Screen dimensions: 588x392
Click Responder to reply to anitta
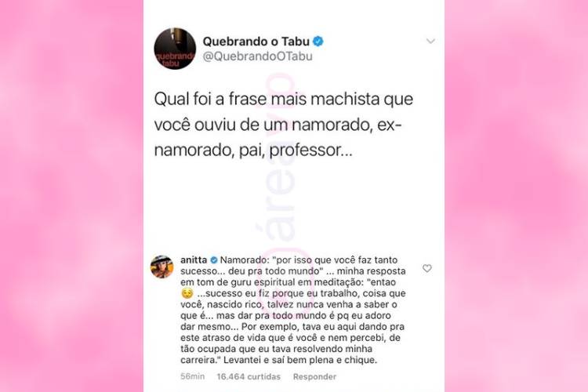314,376
